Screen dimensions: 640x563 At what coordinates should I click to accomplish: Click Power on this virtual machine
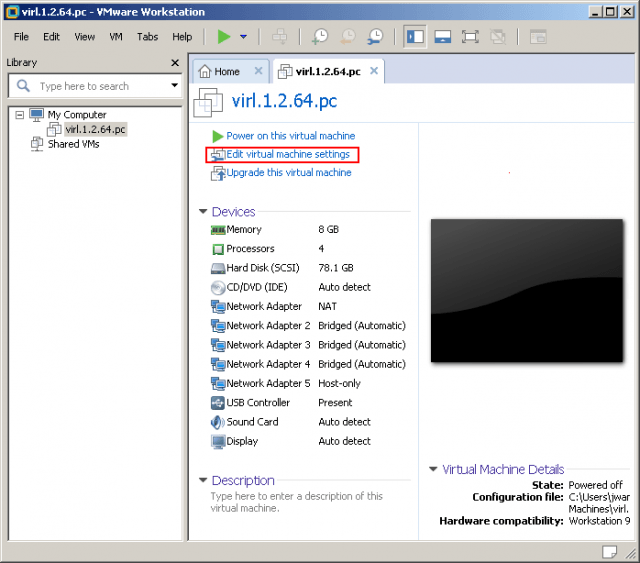pos(291,136)
